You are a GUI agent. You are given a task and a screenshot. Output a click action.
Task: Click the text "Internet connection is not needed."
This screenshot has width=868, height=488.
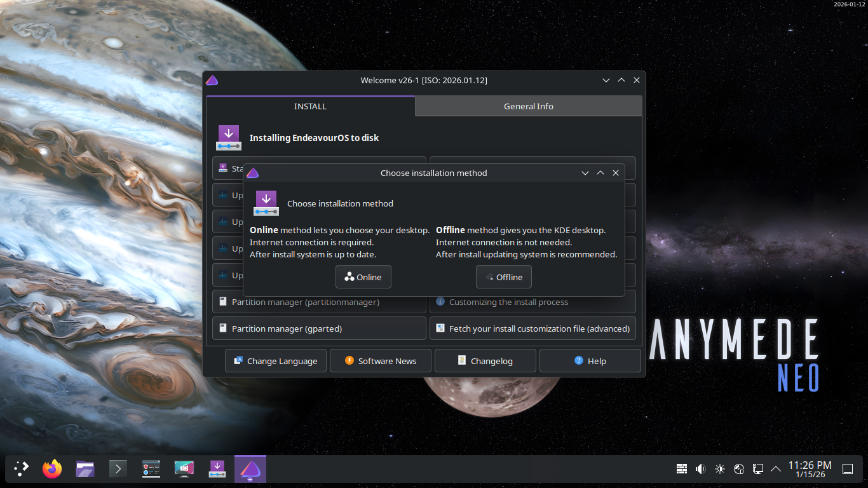504,242
